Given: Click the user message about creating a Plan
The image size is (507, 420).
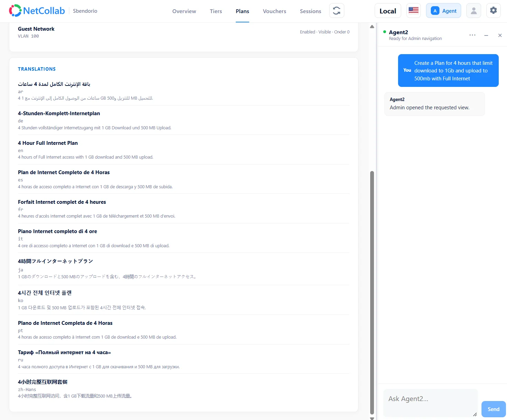Looking at the screenshot, I should click(x=448, y=71).
